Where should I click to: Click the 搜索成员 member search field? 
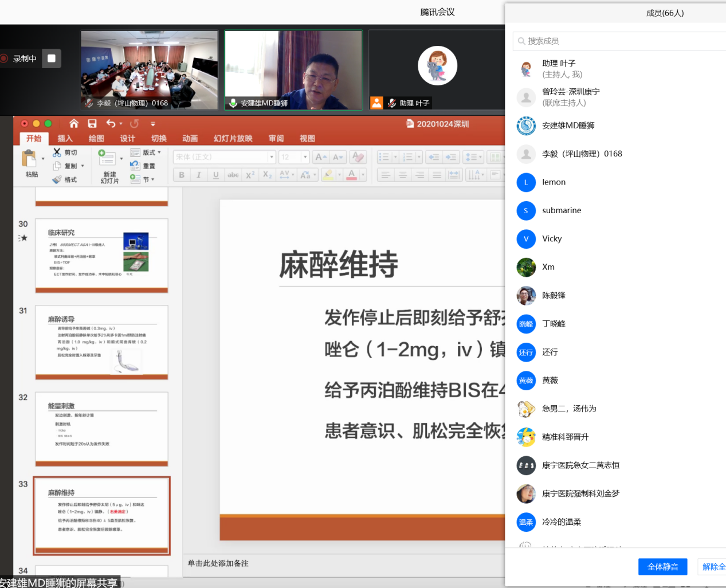(x=619, y=41)
